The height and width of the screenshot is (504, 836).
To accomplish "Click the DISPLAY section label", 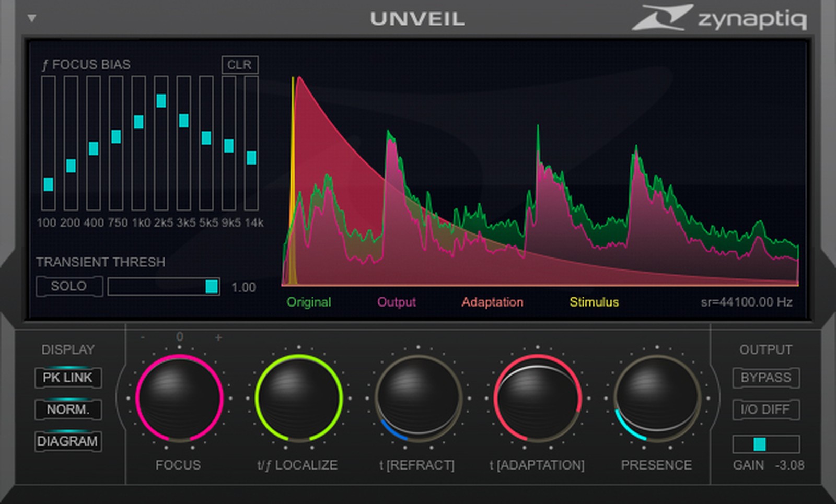I will pos(68,349).
